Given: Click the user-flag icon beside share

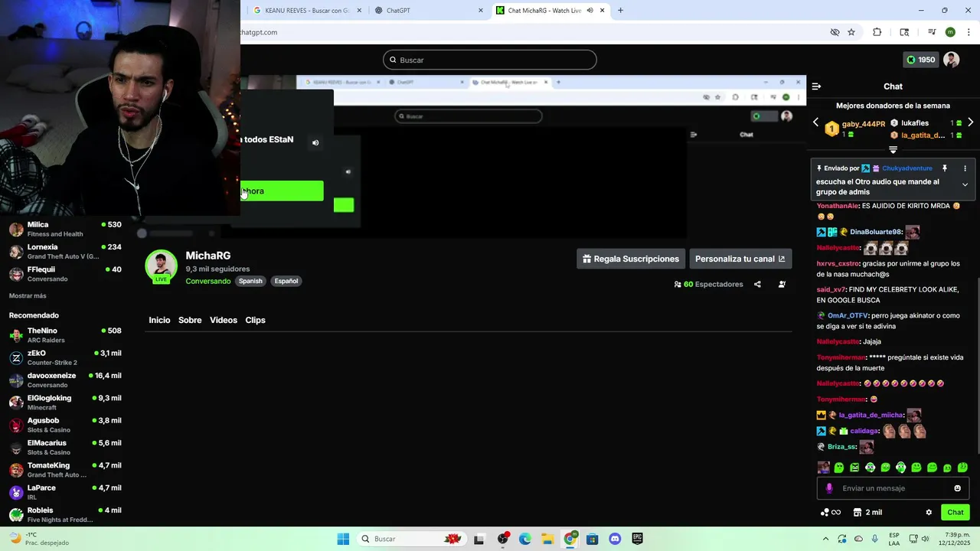Looking at the screenshot, I should pos(782,284).
